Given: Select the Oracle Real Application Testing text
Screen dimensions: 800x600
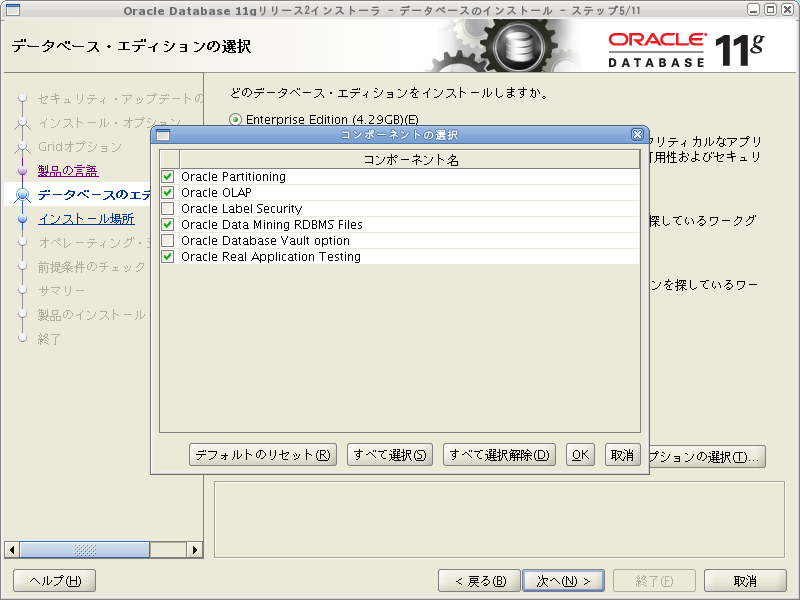Looking at the screenshot, I should [270, 257].
